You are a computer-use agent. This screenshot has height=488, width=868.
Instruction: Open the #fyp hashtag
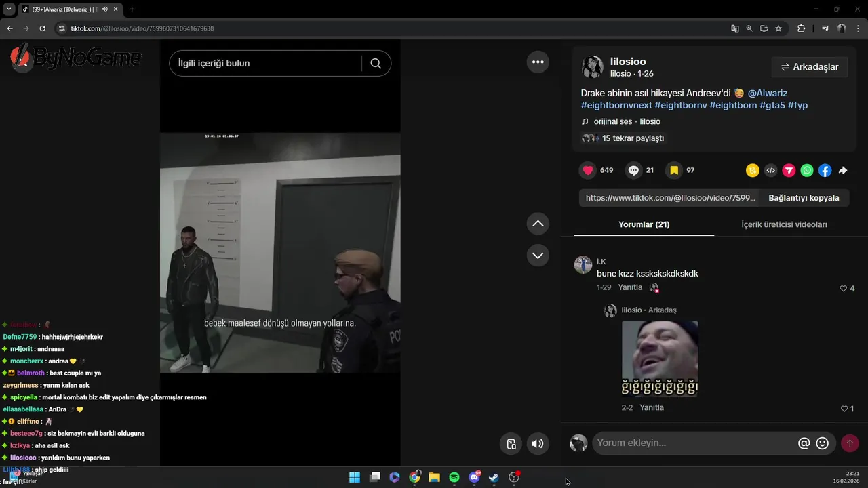pyautogui.click(x=797, y=105)
